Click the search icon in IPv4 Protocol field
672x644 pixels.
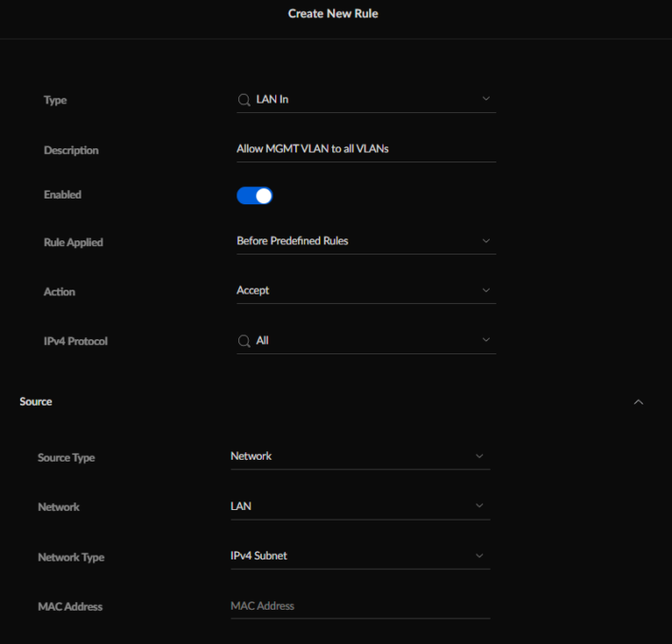[x=244, y=340]
